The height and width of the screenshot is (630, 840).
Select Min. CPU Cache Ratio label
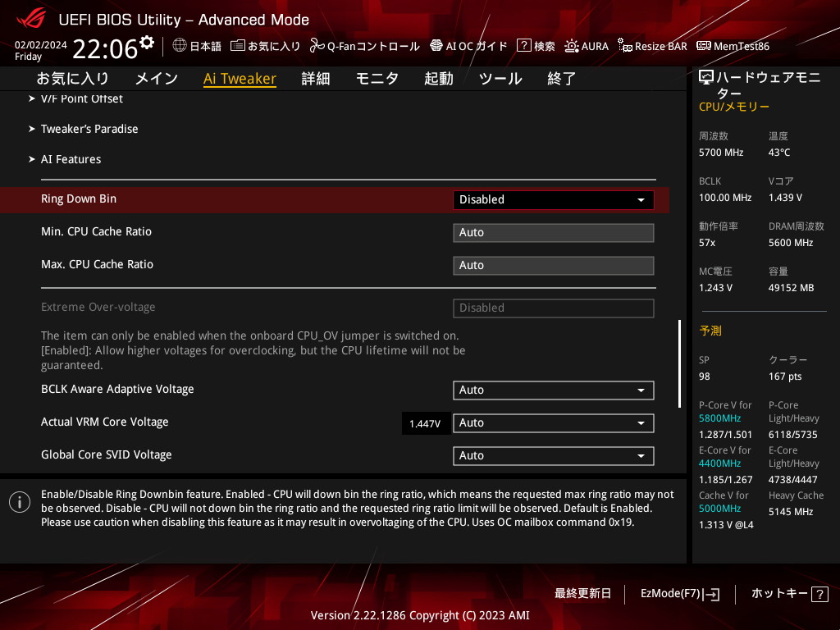(x=97, y=231)
